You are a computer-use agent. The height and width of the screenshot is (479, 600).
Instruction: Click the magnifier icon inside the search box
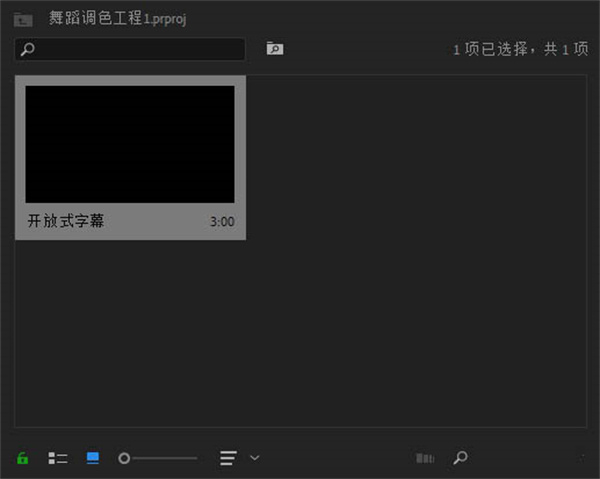27,49
